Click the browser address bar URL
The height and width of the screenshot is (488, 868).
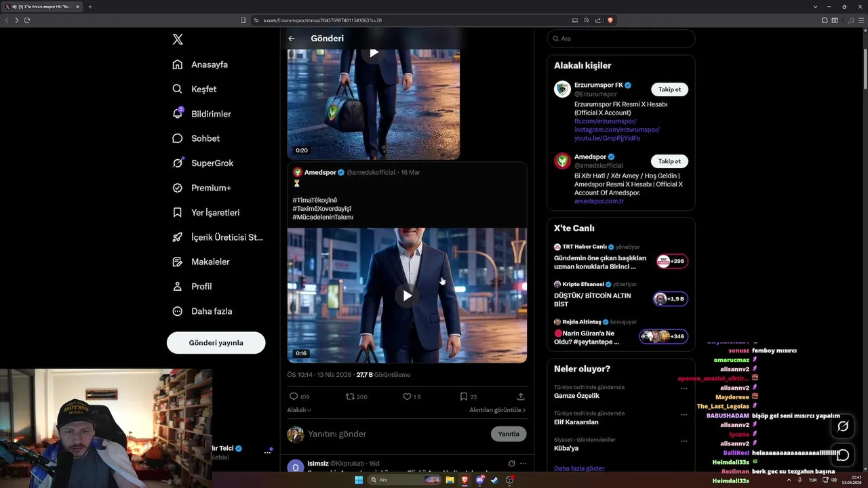coord(322,20)
